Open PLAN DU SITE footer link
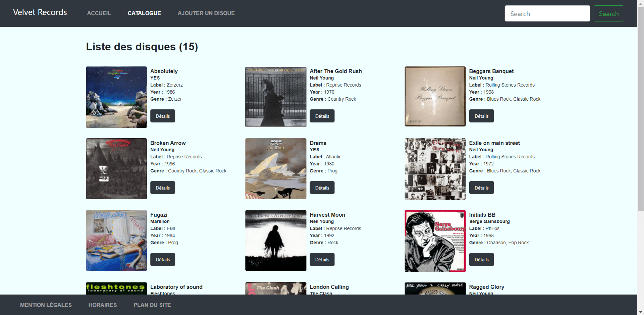This screenshot has height=315, width=644. point(152,305)
